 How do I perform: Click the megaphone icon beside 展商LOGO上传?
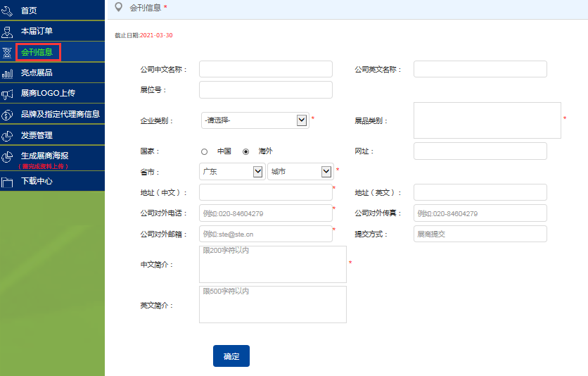pos(8,93)
